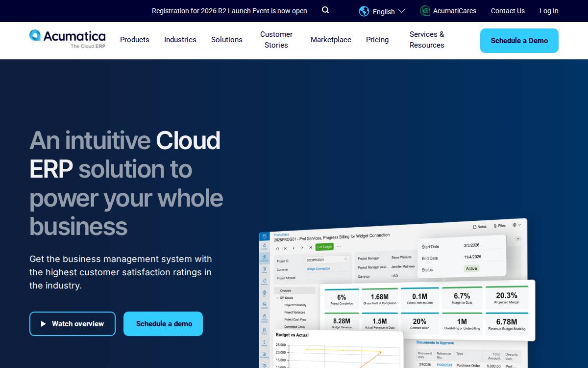Open the Log In page
588x368 pixels.
549,11
